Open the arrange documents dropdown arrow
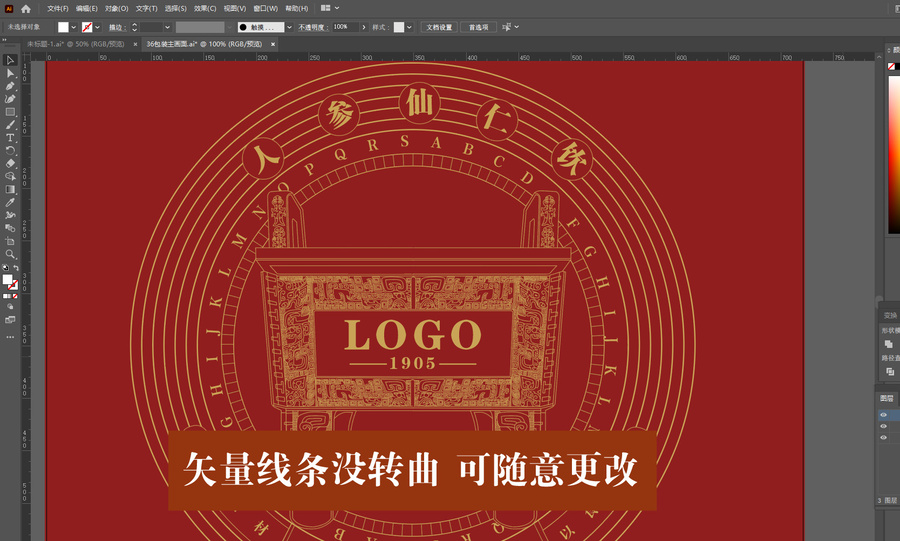The width and height of the screenshot is (900, 541). pos(337,8)
